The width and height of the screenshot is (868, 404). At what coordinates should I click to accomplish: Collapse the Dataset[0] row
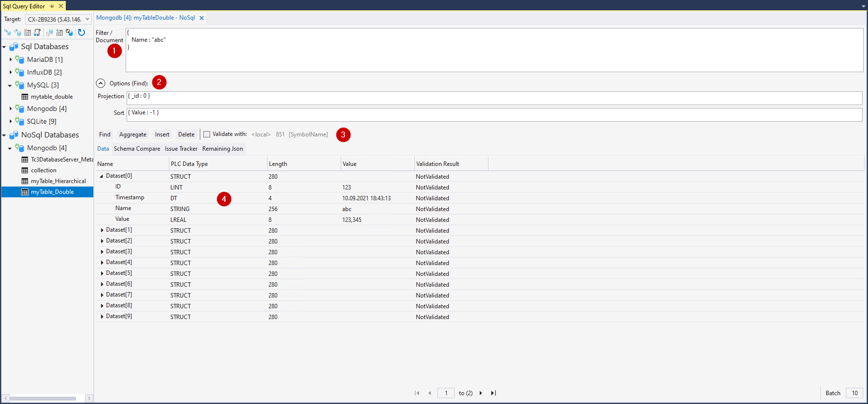(102, 176)
